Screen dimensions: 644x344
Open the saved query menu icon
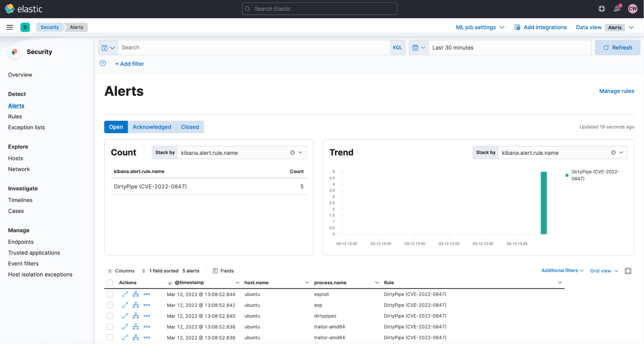click(108, 48)
